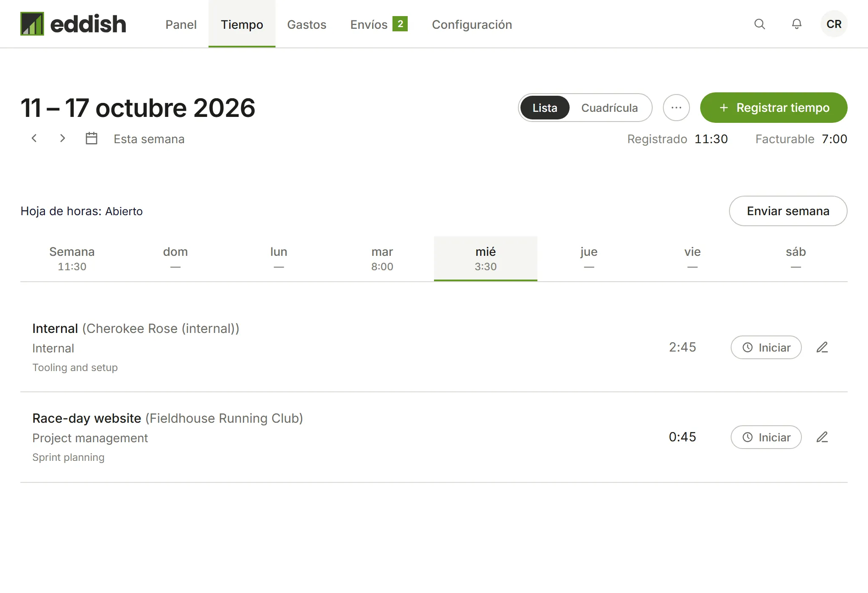Open the calendar date picker icon
The width and height of the screenshot is (868, 593).
tap(92, 139)
